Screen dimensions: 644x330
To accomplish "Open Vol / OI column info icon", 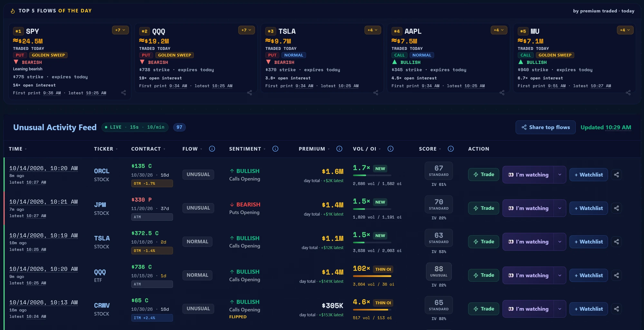I will (390, 149).
